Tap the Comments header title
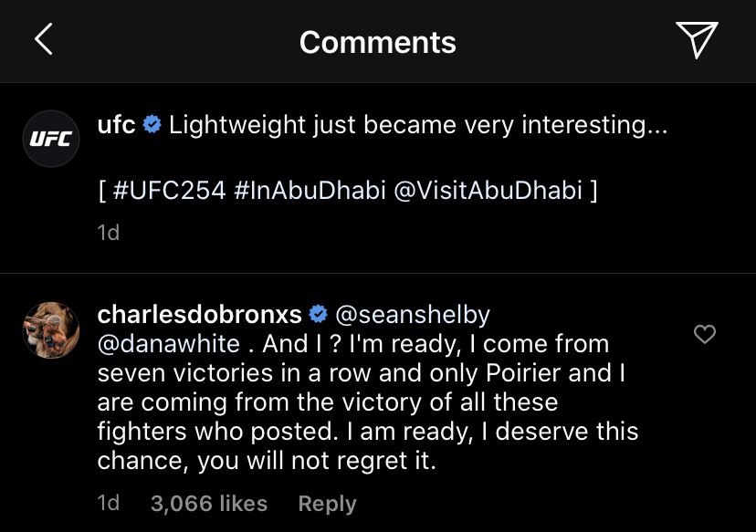This screenshot has width=756, height=532. (x=377, y=41)
